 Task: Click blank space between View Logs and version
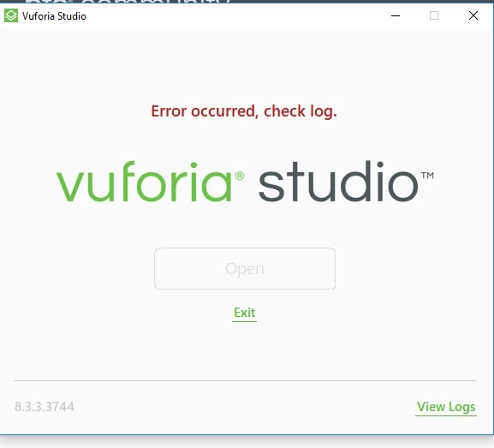(x=245, y=407)
